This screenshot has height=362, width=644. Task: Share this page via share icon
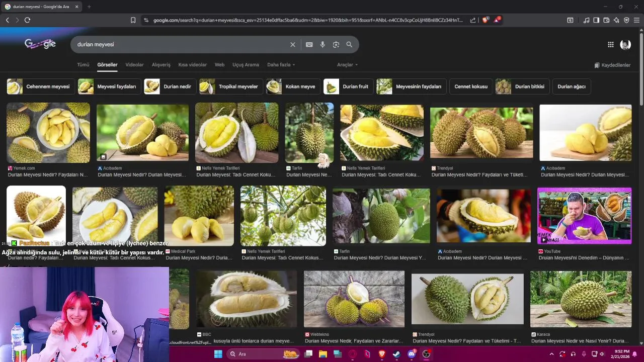click(473, 20)
